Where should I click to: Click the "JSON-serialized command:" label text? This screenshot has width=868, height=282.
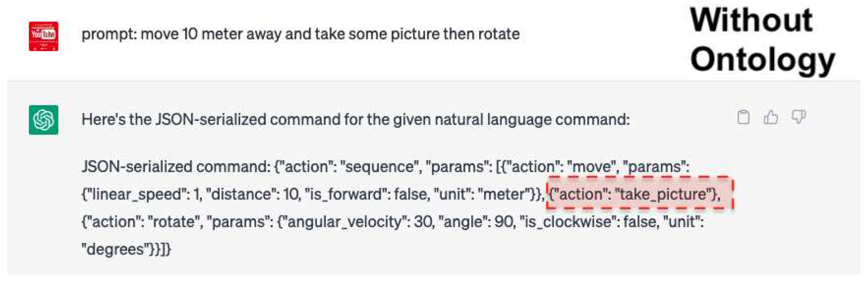click(175, 167)
